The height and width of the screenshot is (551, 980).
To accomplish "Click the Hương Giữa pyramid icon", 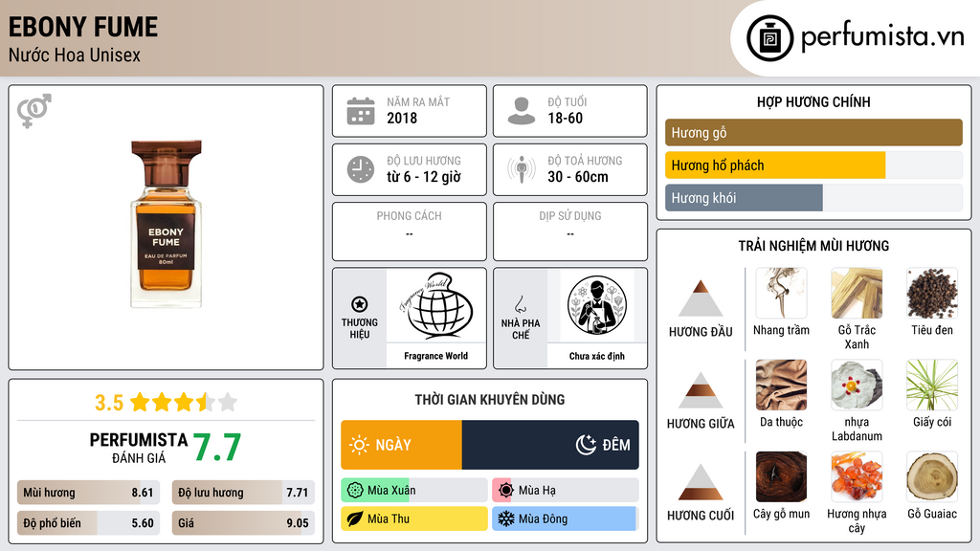I will pyautogui.click(x=701, y=390).
